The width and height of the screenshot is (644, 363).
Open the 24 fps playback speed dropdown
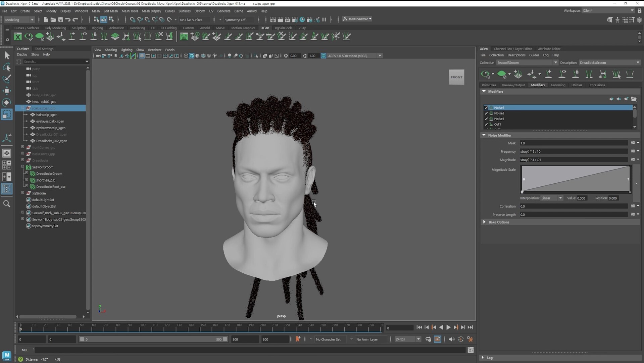click(417, 339)
